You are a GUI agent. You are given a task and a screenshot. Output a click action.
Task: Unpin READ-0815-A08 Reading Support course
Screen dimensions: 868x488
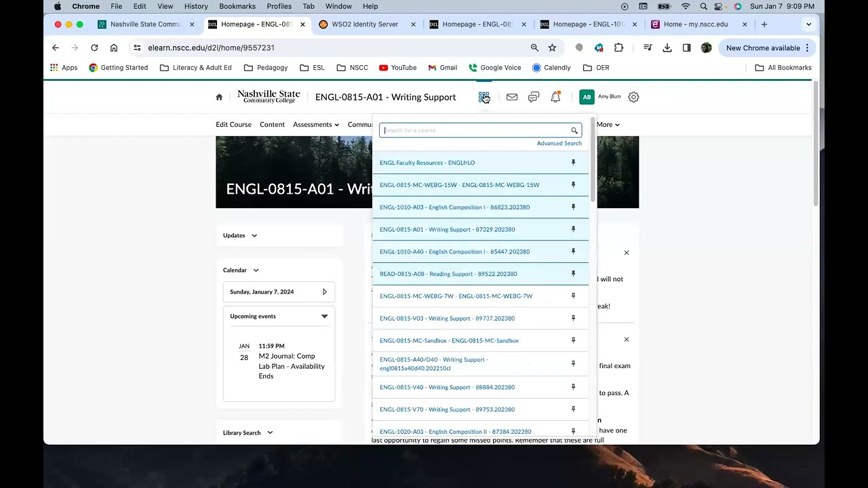coord(573,274)
